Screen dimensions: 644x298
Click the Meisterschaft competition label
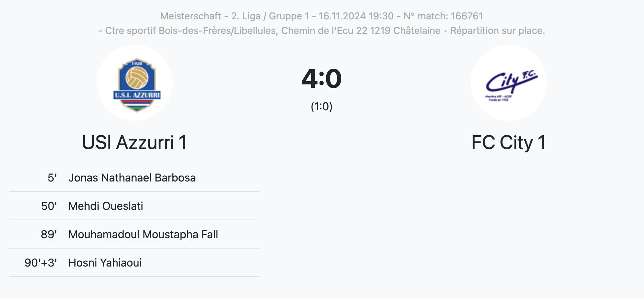pyautogui.click(x=191, y=16)
